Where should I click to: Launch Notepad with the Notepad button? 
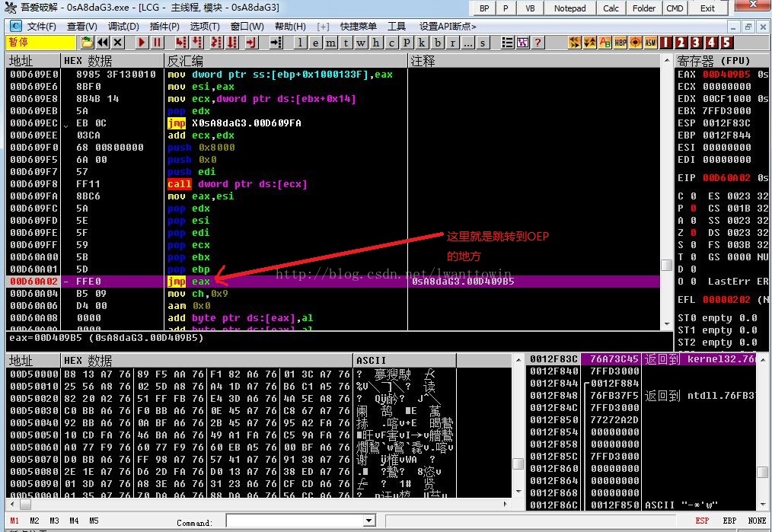pos(569,8)
